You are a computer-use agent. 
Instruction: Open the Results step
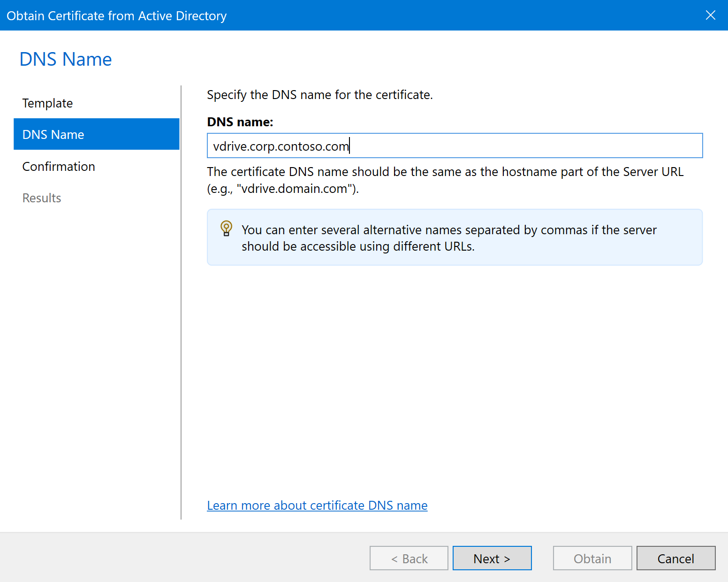(42, 198)
